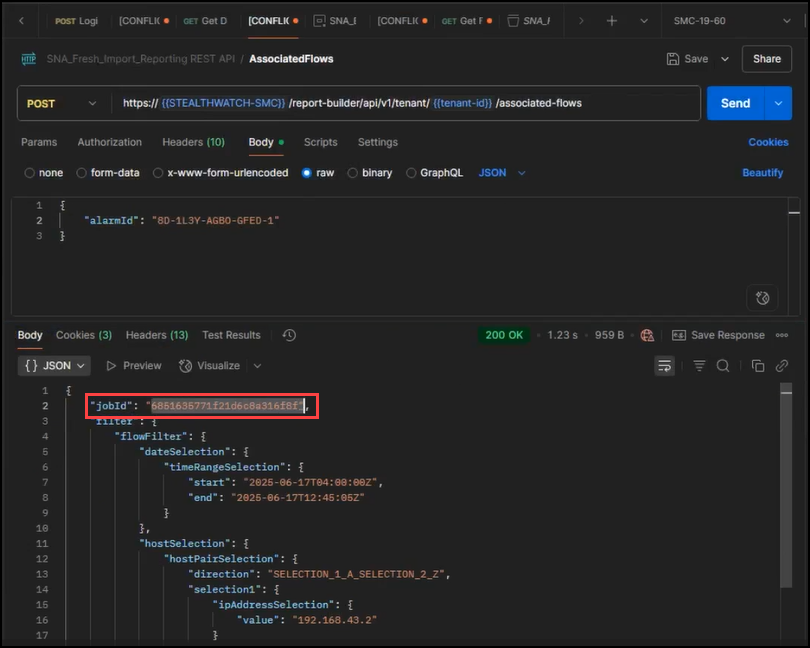Open search in response body
The width and height of the screenshot is (810, 648).
(723, 366)
